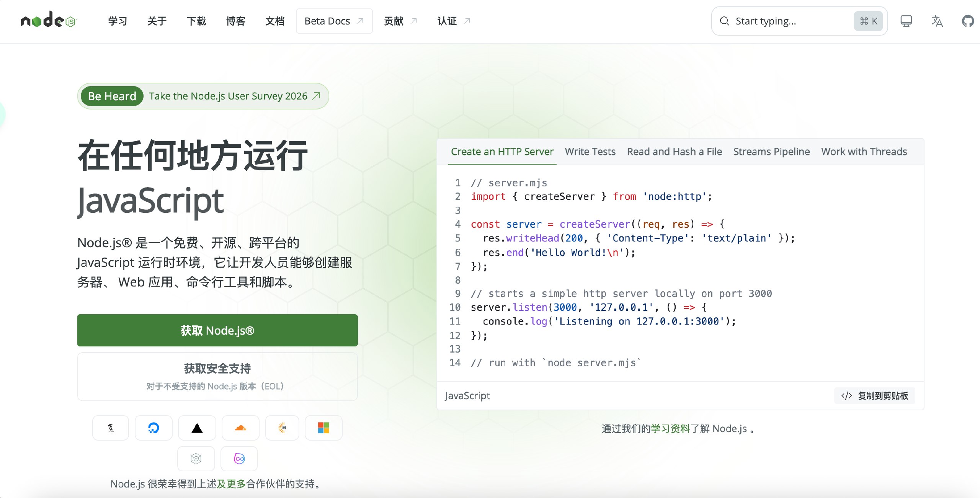
Task: Click the '// run with node server.mjs' comment
Action: pos(556,363)
